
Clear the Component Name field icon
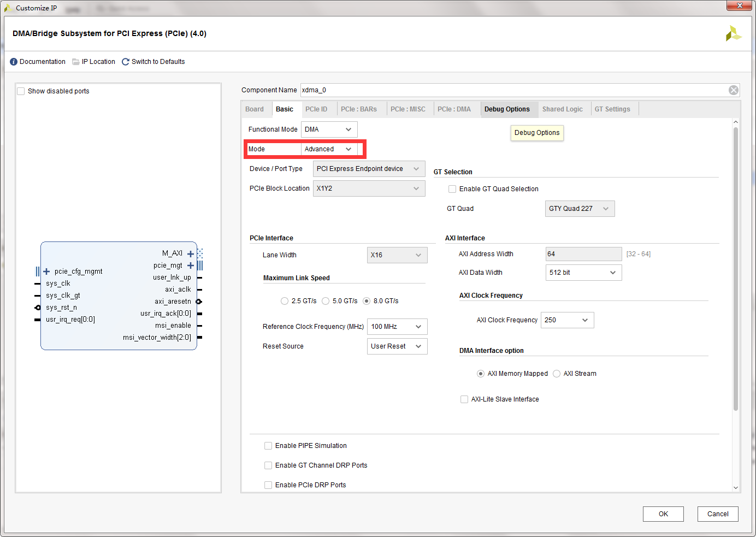pos(733,90)
